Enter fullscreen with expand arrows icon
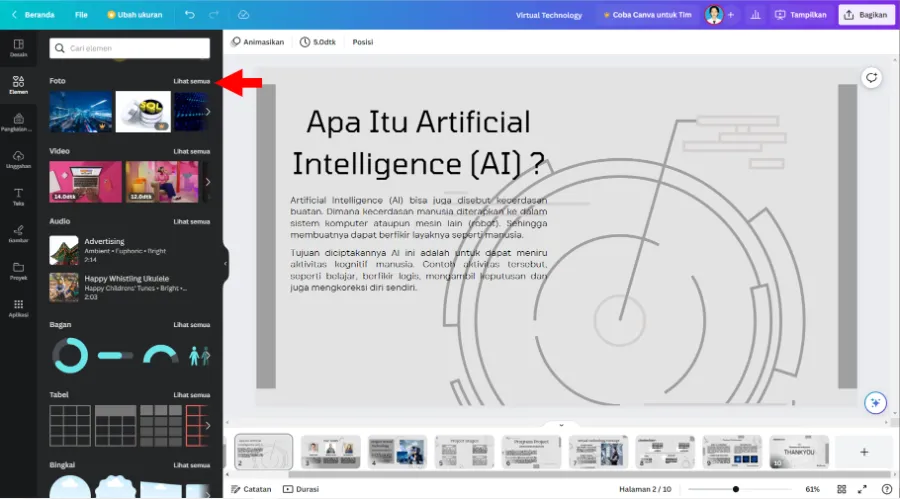Viewport: 900px width, 499px height. (x=862, y=489)
